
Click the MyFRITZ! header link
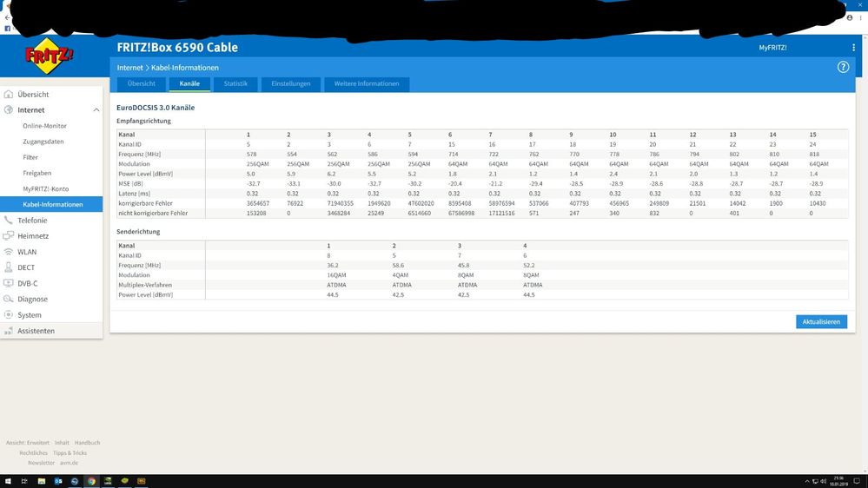(x=772, y=48)
